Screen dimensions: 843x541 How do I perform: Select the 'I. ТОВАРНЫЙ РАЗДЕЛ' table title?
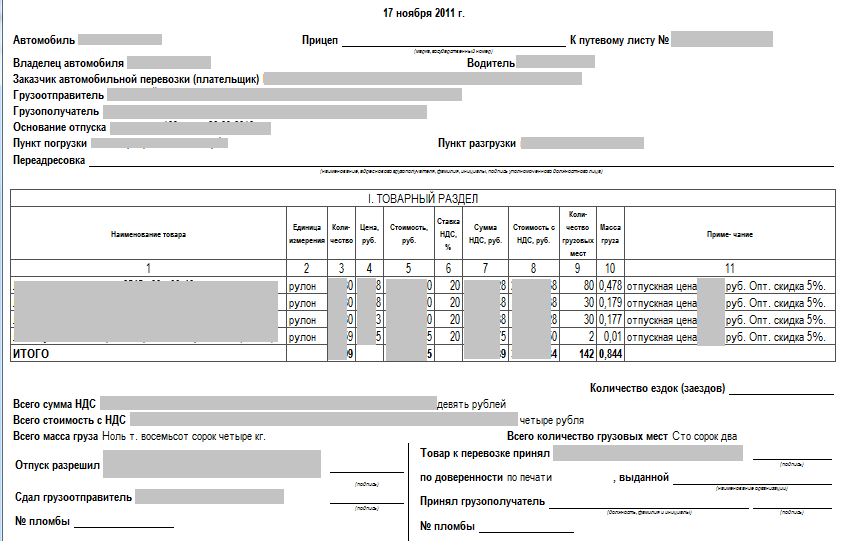click(423, 198)
